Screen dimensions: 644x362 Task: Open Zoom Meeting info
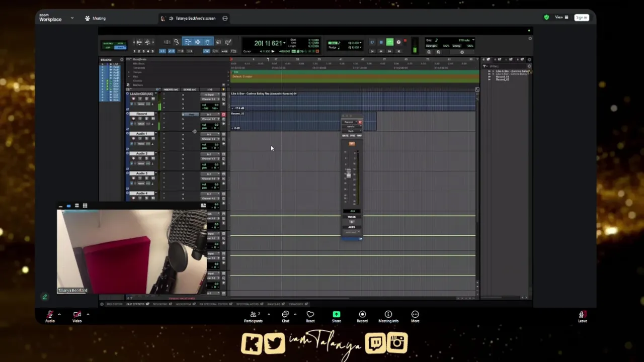pos(388,316)
